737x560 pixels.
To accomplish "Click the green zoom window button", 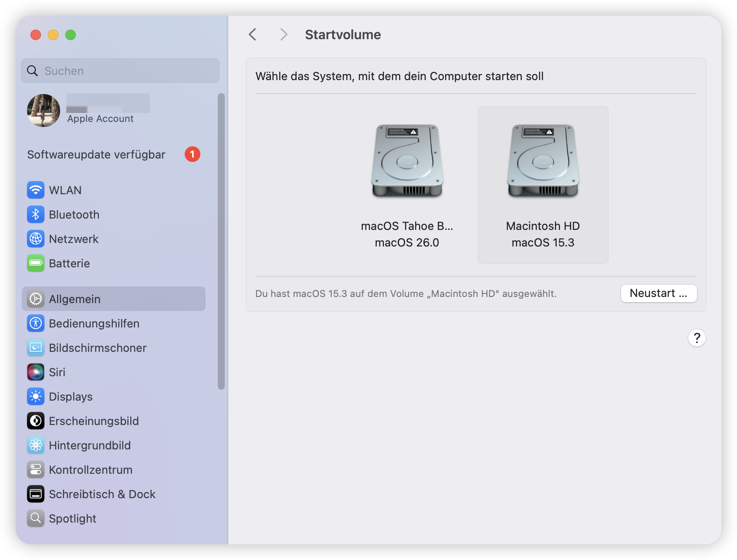I will pyautogui.click(x=71, y=35).
